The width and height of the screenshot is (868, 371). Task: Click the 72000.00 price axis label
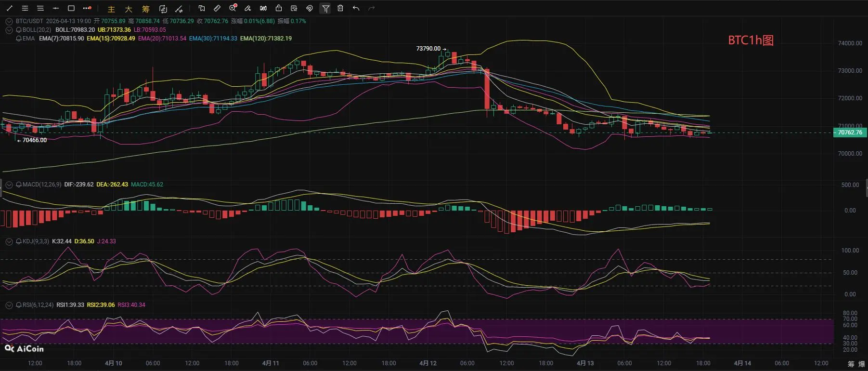coord(850,98)
